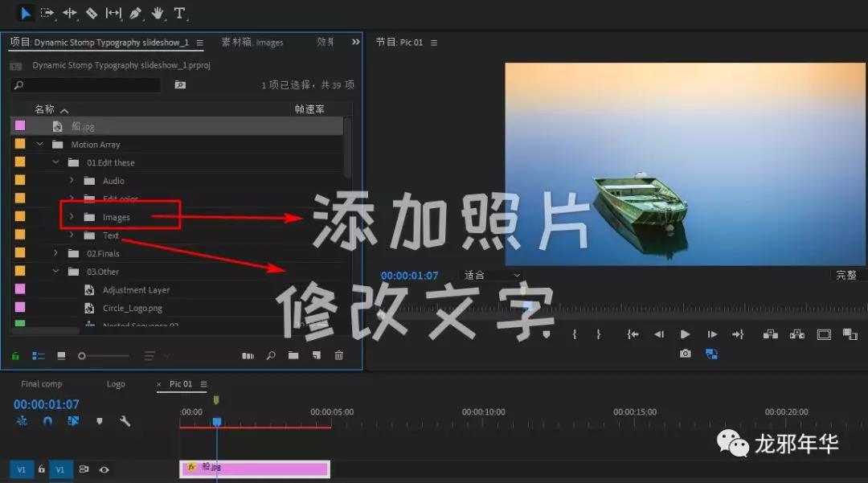The image size is (868, 483).
Task: Go to Out point in the program monitor
Action: click(x=737, y=334)
